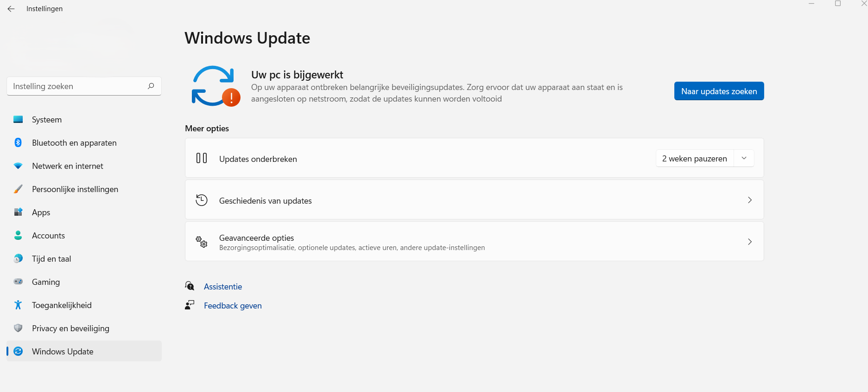Click the search magnifier icon
The image size is (868, 392).
click(x=151, y=86)
